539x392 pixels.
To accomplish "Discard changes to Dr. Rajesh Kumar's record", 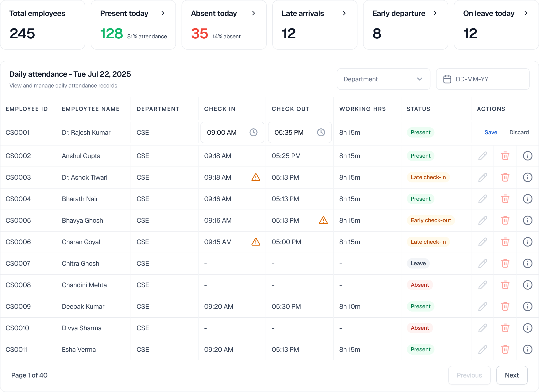I will pyautogui.click(x=519, y=132).
